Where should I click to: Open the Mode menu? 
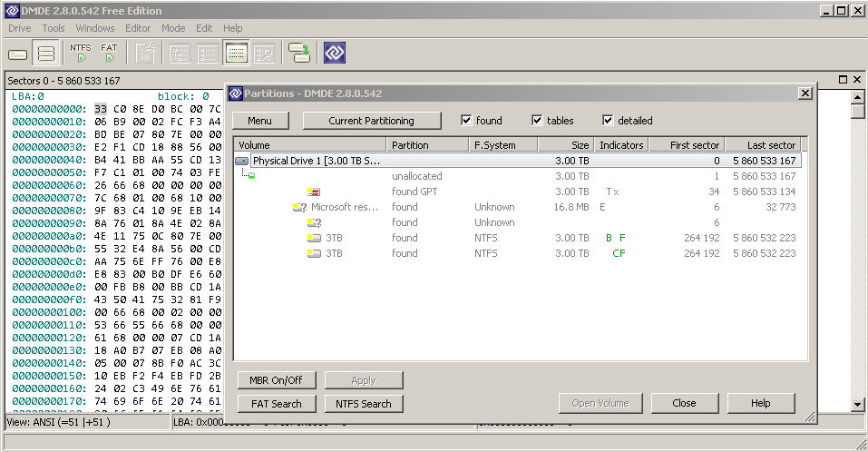[x=173, y=28]
